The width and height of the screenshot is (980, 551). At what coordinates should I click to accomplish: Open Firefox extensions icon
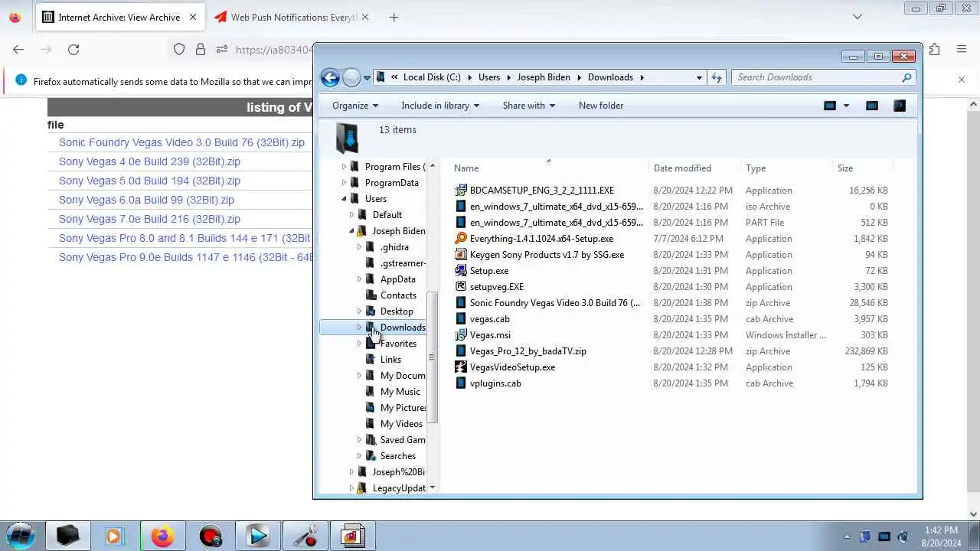pyautogui.click(x=934, y=49)
